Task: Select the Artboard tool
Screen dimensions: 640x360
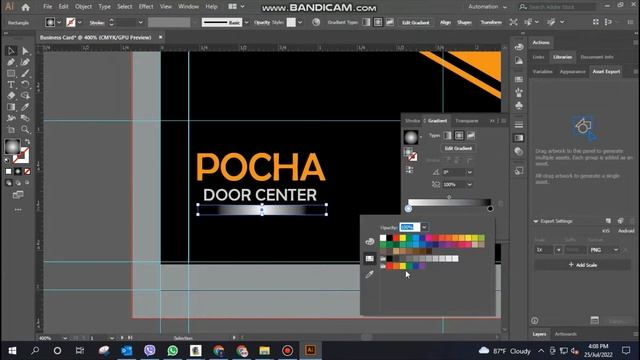Action: (11, 129)
